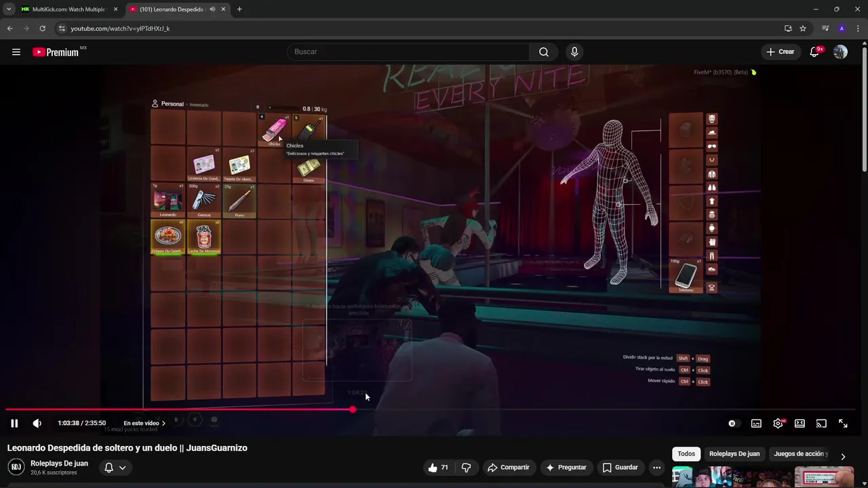Pause the video
868x488 pixels.
point(14,423)
